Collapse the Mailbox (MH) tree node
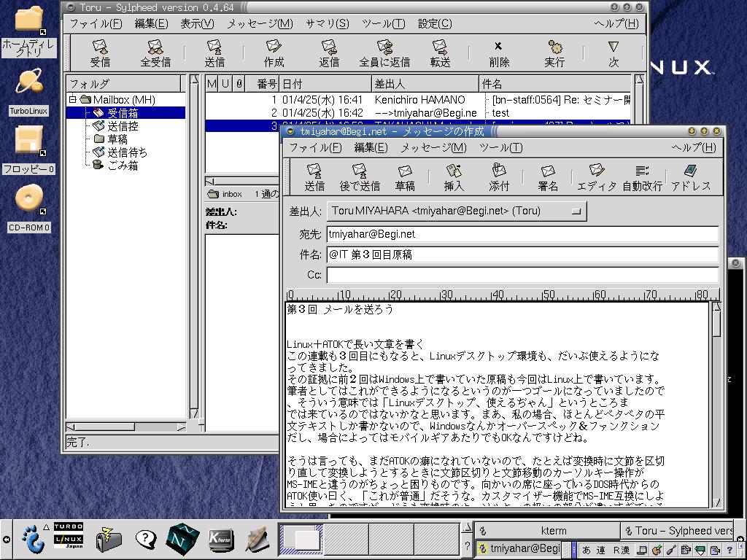This screenshot has width=747, height=560. pos(72,99)
